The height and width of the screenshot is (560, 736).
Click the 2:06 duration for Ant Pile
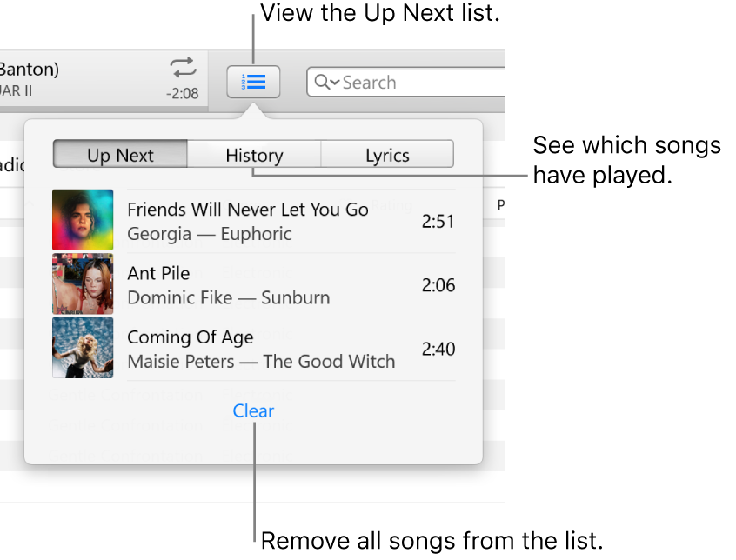coord(438,285)
